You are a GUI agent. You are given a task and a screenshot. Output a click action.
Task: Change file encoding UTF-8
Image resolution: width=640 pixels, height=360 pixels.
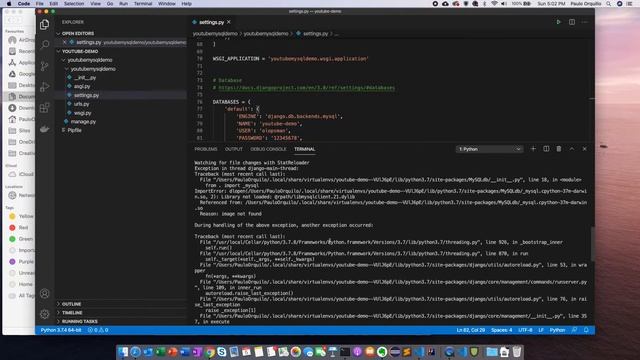pos(525,330)
